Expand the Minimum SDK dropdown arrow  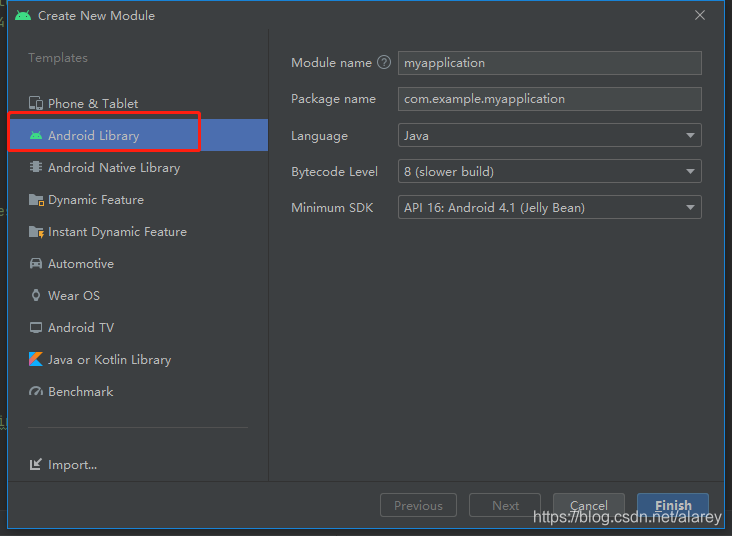coord(690,207)
